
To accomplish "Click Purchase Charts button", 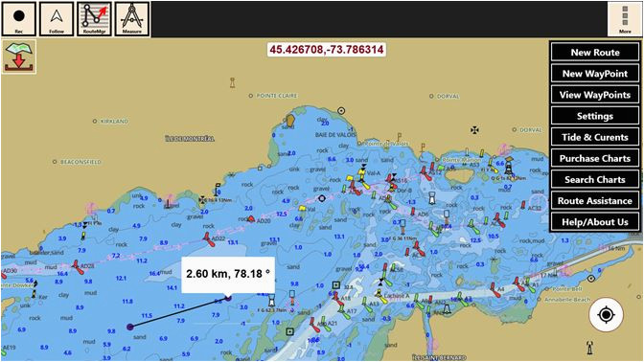I will tap(595, 158).
